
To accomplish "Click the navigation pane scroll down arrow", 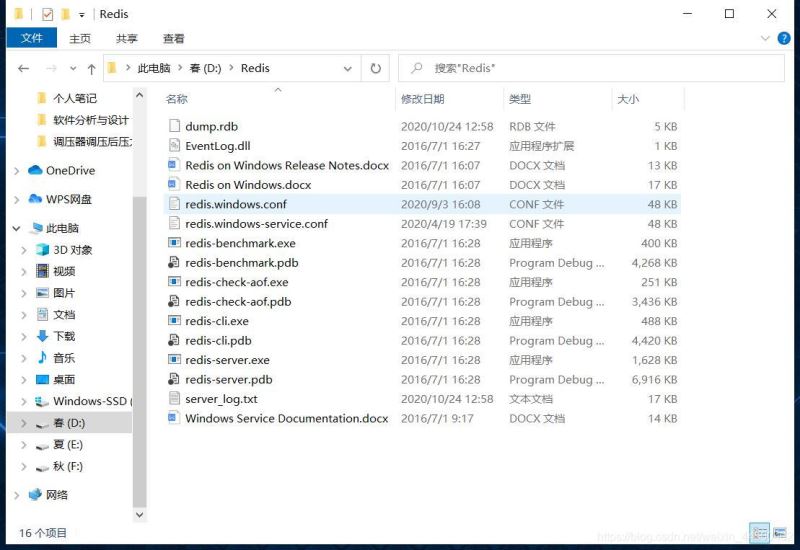I will coord(139,515).
